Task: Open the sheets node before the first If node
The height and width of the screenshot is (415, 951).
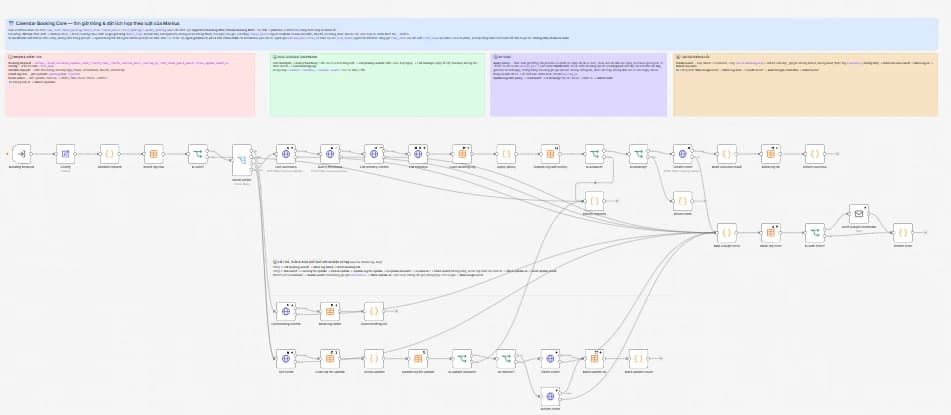Action: (x=153, y=154)
